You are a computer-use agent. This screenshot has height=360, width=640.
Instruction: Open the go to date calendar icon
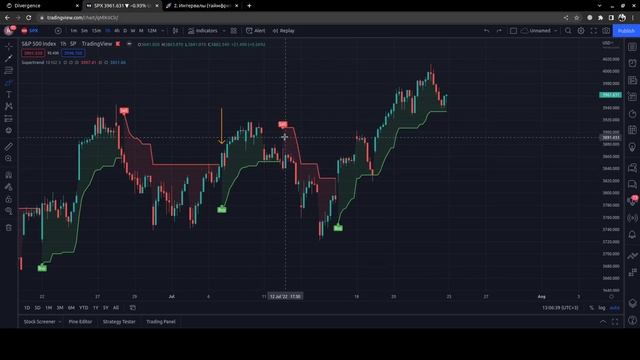pos(133,308)
